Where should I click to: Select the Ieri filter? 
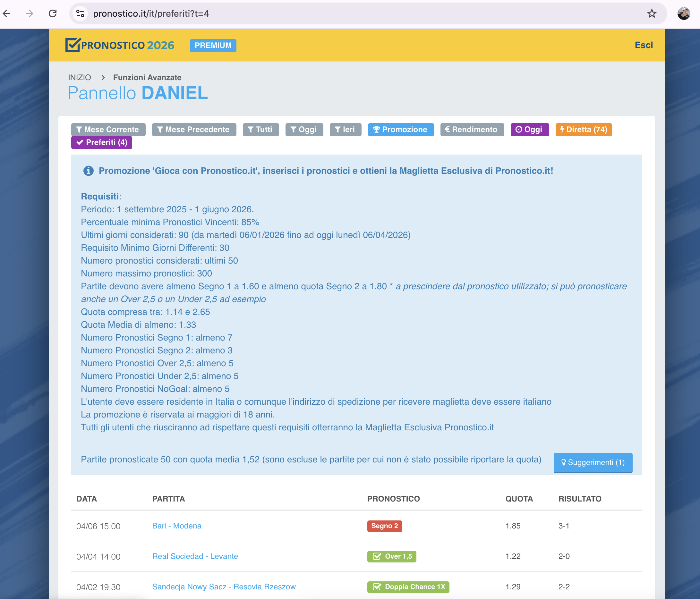345,130
